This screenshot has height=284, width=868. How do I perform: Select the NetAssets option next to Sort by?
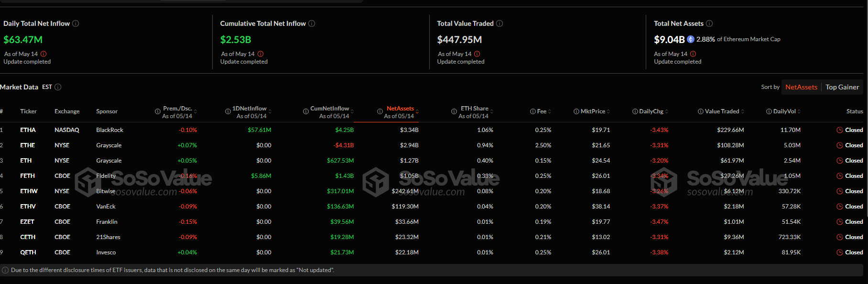(x=801, y=87)
